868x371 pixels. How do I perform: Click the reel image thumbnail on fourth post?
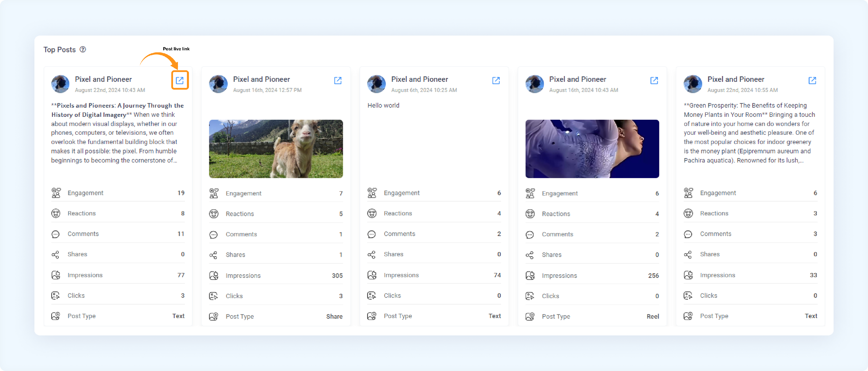tap(592, 147)
